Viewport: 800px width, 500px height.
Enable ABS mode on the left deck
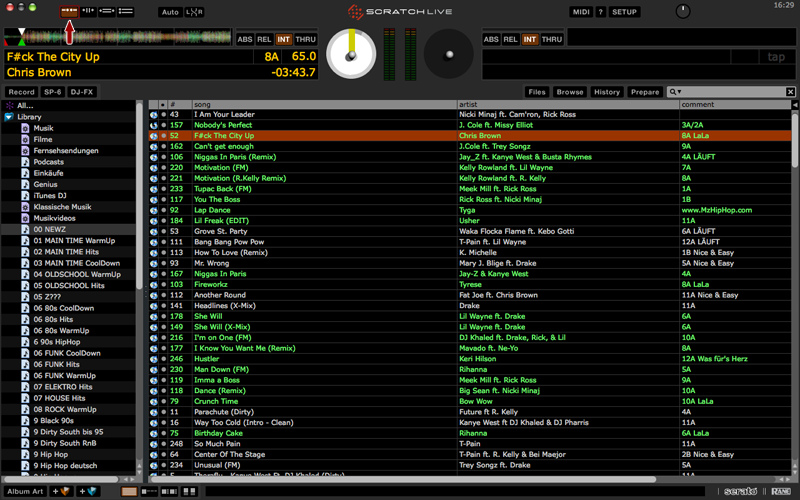(x=245, y=39)
